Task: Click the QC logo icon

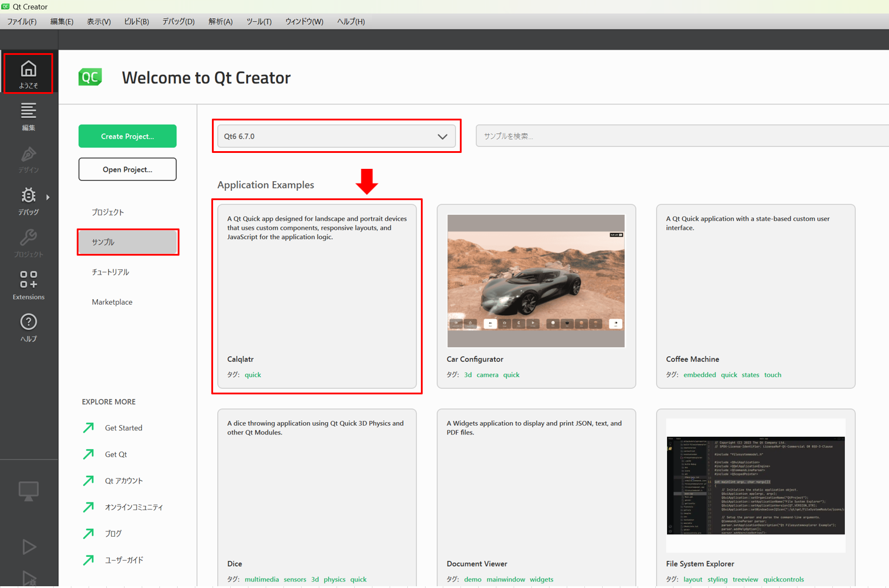Action: click(90, 77)
